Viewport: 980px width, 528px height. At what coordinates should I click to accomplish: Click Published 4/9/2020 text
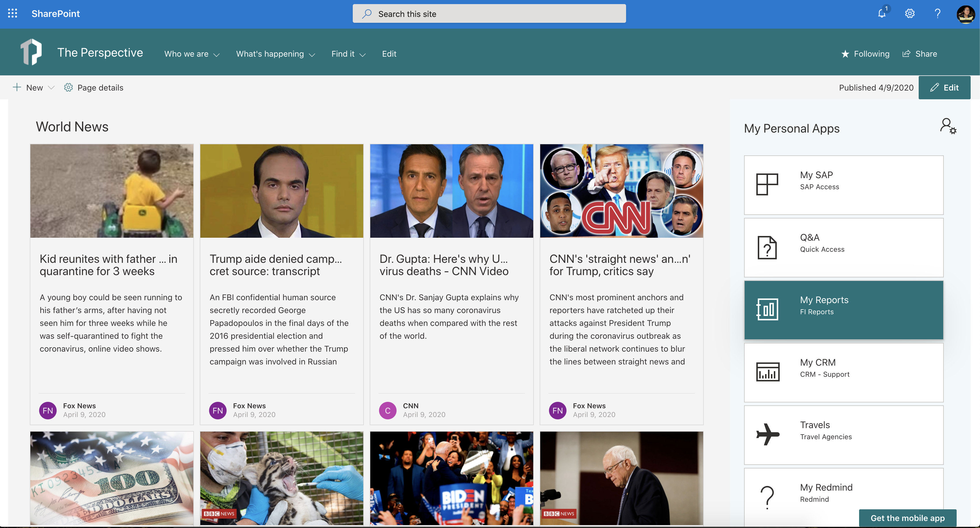[876, 88]
